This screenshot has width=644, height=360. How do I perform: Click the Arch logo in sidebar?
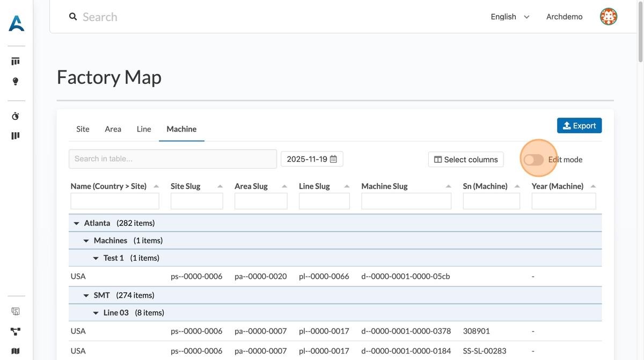pos(16,23)
